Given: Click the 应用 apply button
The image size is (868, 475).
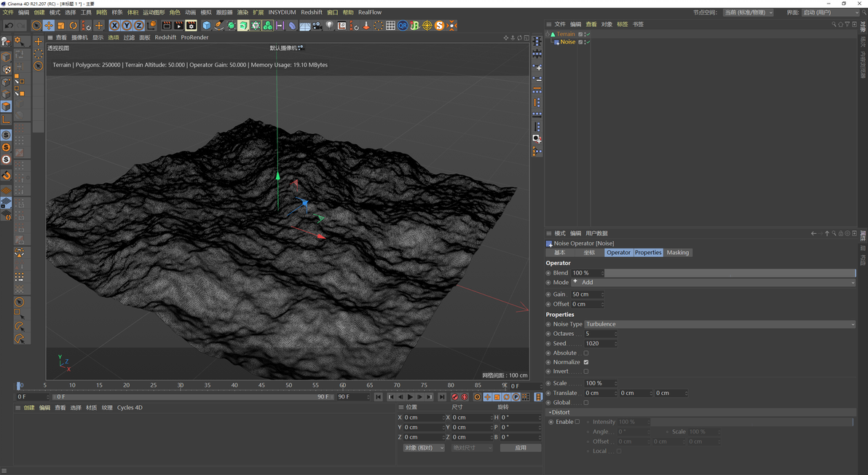Looking at the screenshot, I should tap(520, 448).
